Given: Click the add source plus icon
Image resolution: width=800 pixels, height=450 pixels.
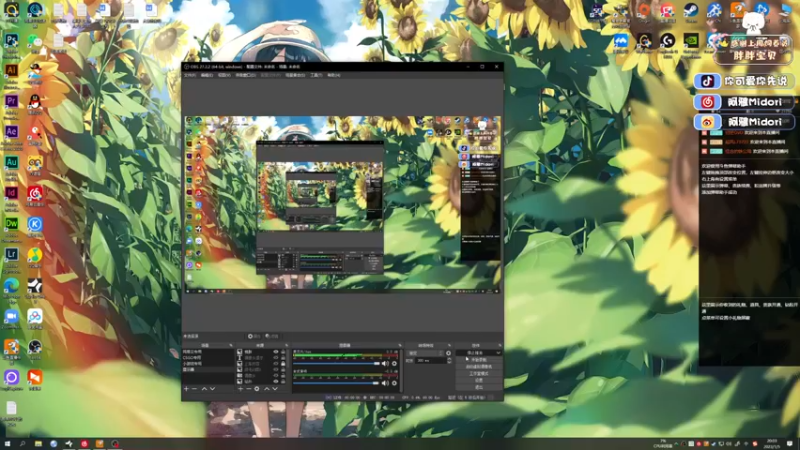Looking at the screenshot, I should [241, 389].
